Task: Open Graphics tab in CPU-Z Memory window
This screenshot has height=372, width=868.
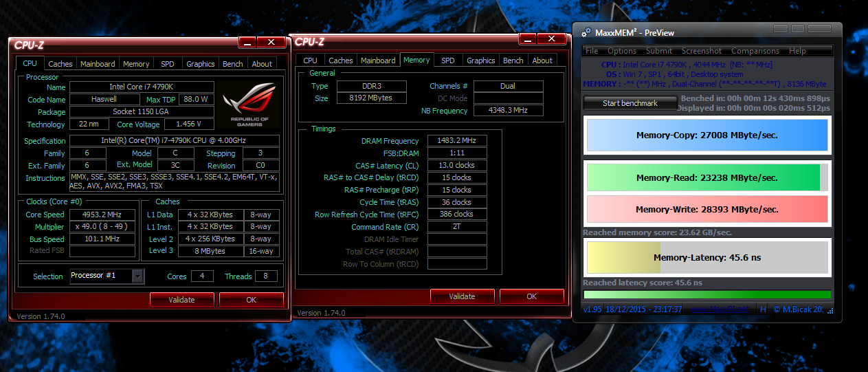Action: [x=481, y=61]
